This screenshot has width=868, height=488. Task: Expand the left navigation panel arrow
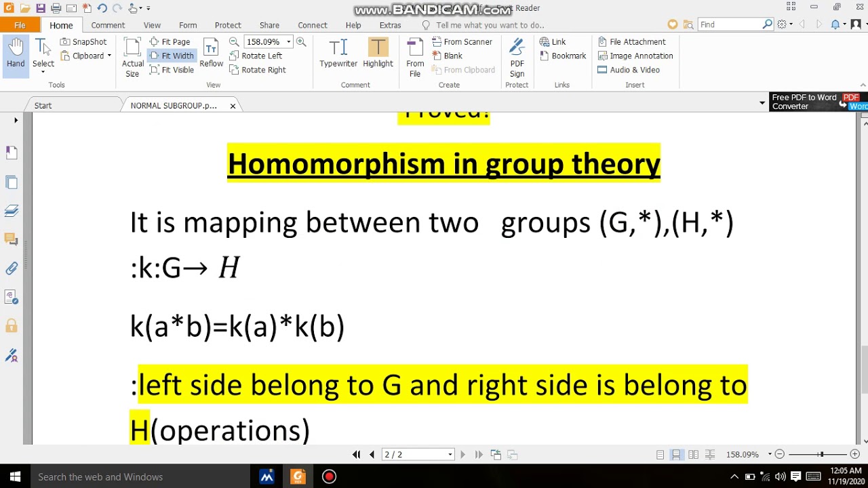16,120
